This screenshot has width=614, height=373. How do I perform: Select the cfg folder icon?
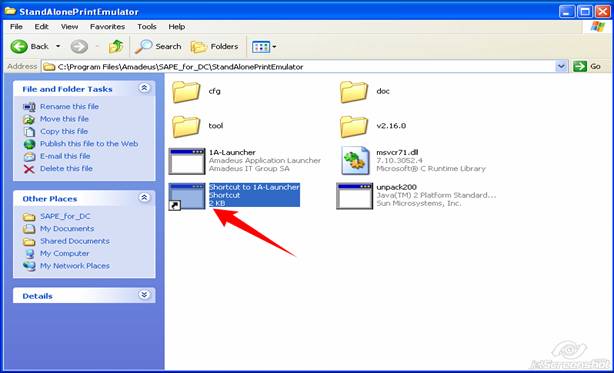coord(186,92)
